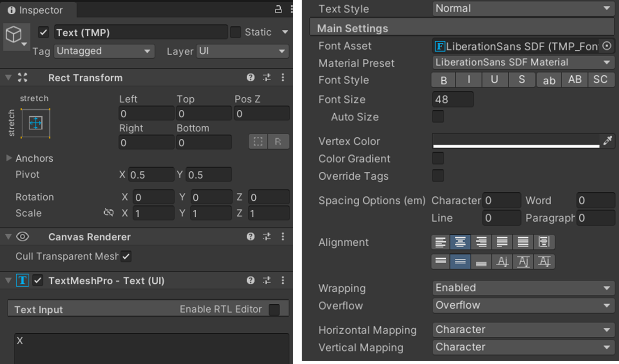Toggle Strikethrough font style button

(522, 80)
